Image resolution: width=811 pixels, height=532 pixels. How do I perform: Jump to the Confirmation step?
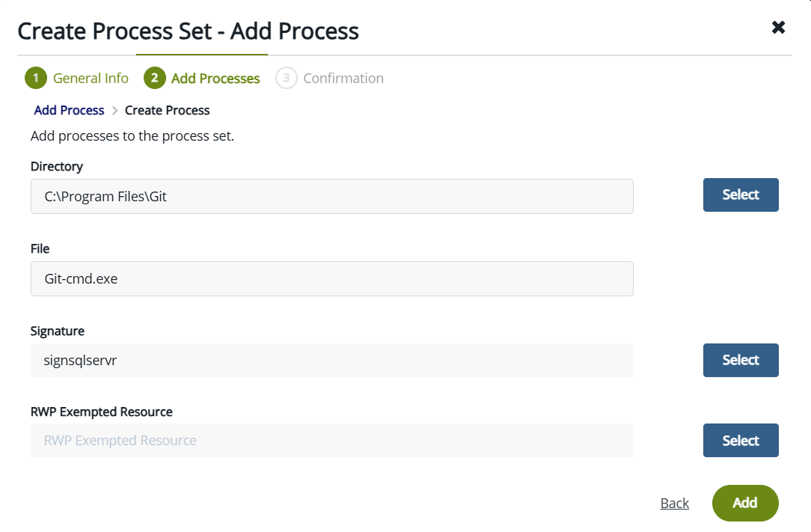click(x=343, y=79)
